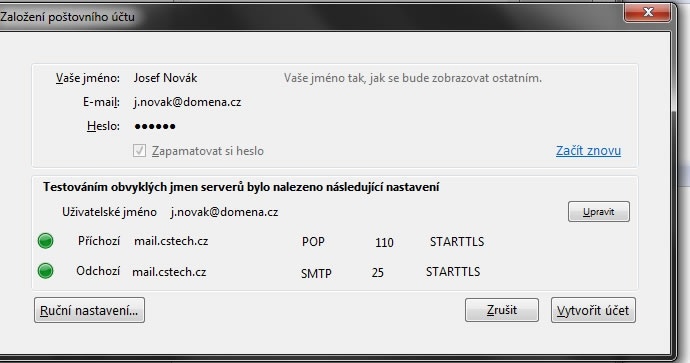This screenshot has width=690, height=363.
Task: Select outgoing server mail.cstech.cz text
Action: 169,272
